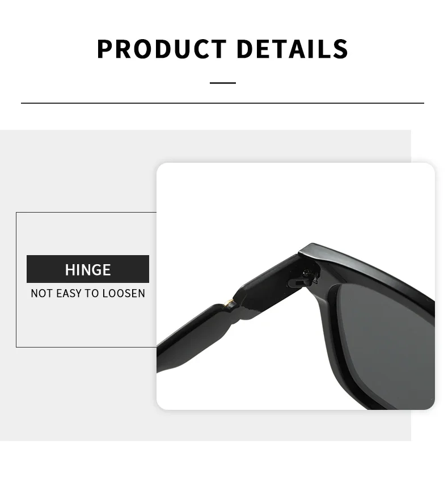Click the gold hinge pin on temple
The width and height of the screenshot is (448, 487).
coord(229,302)
